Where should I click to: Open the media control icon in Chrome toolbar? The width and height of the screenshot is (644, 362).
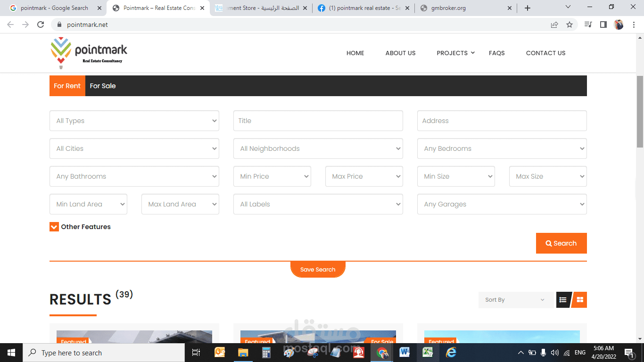coord(588,25)
